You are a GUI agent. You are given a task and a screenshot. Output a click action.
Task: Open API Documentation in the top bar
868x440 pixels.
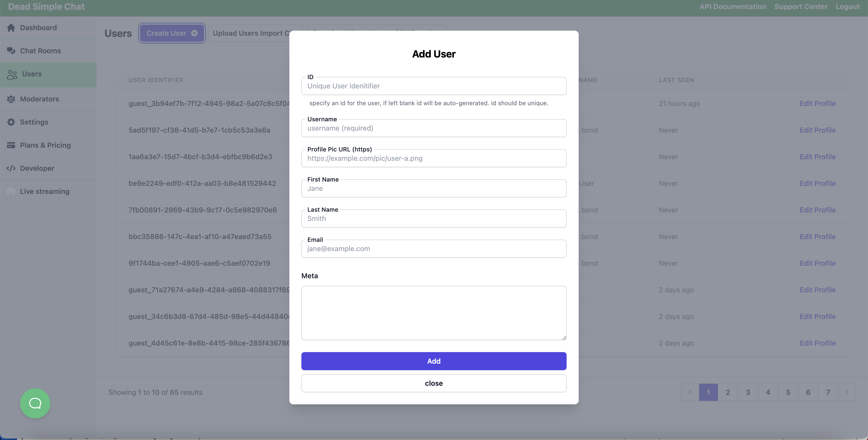[733, 7]
